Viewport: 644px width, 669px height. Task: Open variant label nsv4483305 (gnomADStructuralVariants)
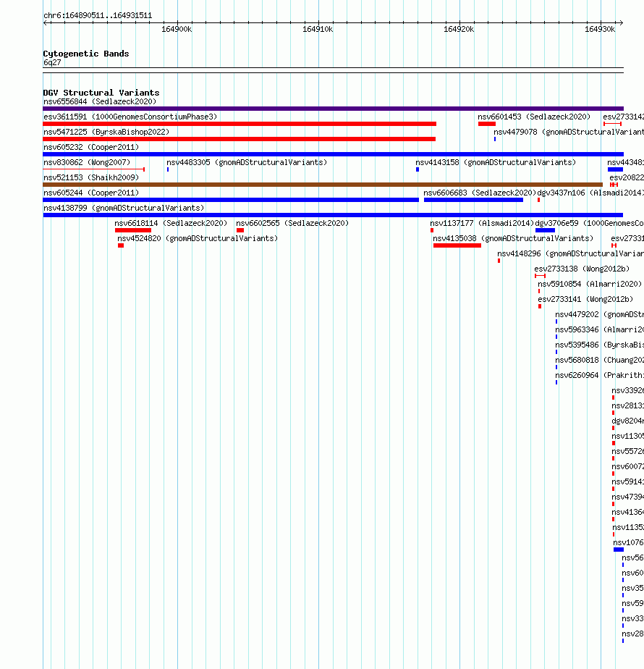[247, 163]
